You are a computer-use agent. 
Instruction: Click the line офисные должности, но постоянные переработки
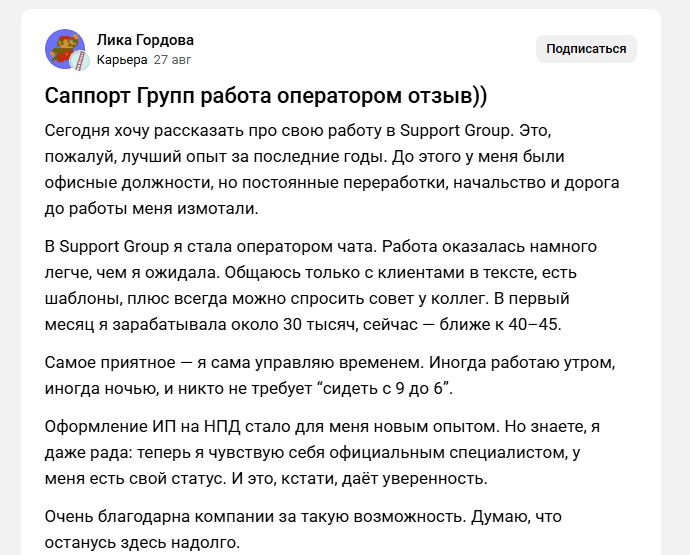(x=332, y=183)
